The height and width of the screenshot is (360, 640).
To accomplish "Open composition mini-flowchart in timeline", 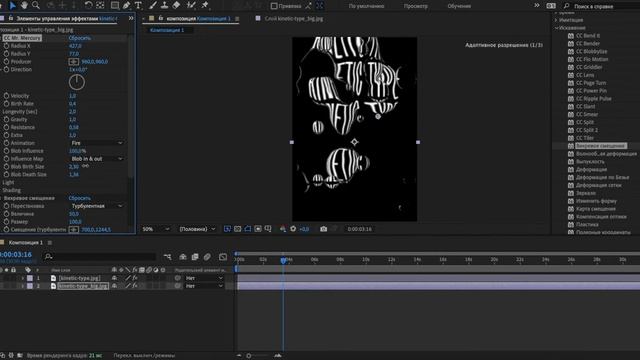I will [167, 257].
